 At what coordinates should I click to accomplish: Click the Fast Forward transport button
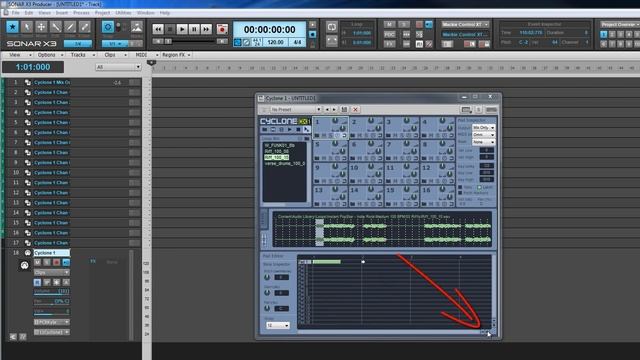[x=207, y=29]
